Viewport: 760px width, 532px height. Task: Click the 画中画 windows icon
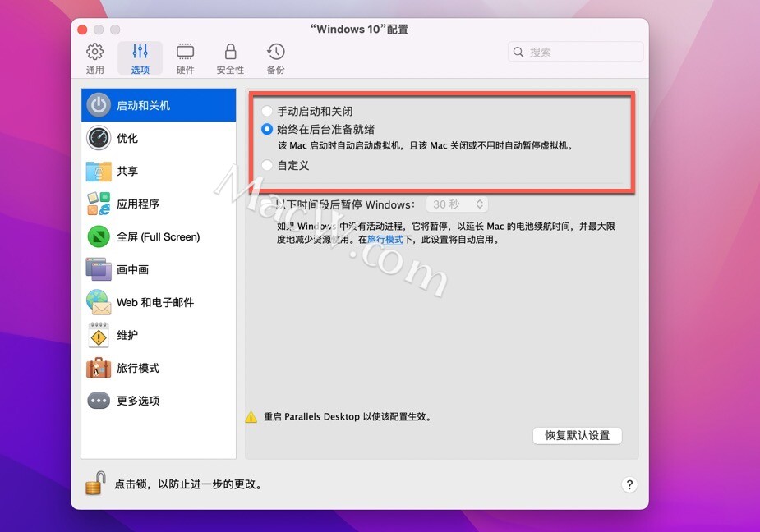(x=99, y=269)
